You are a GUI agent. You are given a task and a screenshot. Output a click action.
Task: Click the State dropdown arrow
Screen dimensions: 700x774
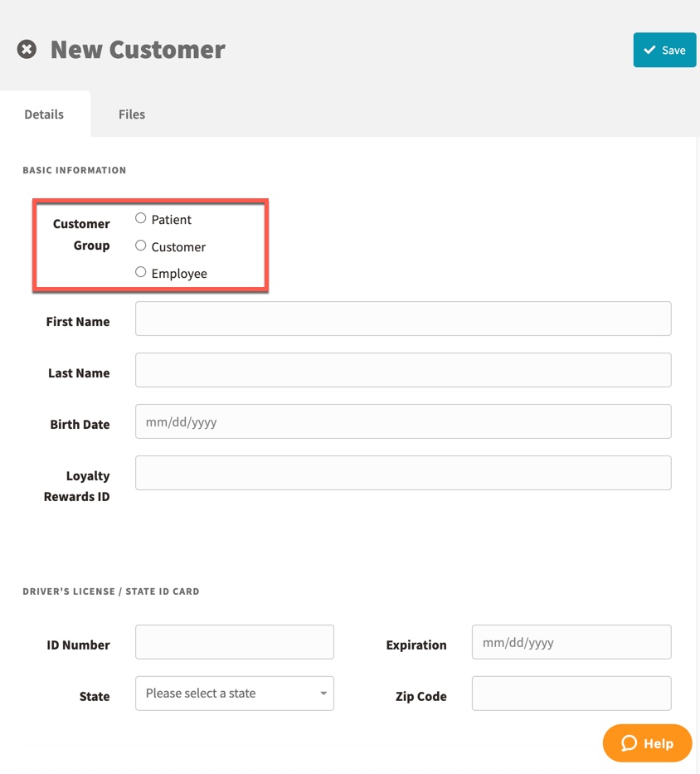pyautogui.click(x=323, y=693)
